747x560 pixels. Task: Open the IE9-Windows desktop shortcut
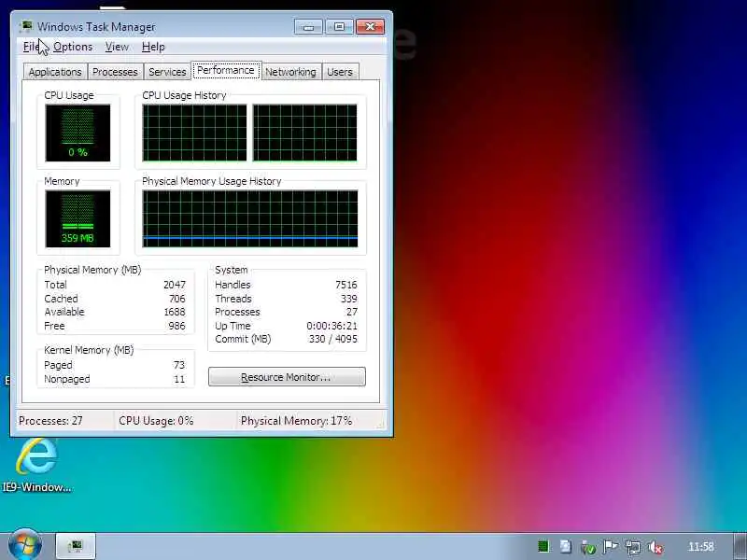(x=36, y=465)
